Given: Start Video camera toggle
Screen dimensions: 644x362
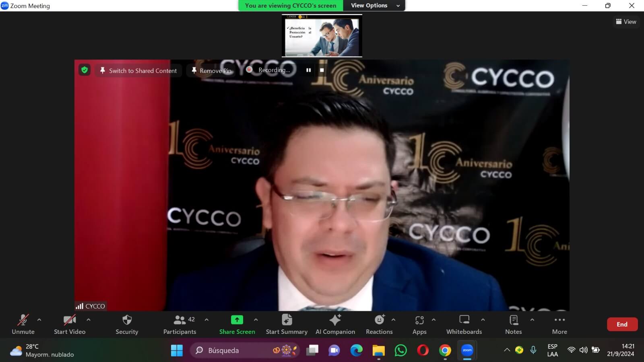Looking at the screenshot, I should pos(69,320).
